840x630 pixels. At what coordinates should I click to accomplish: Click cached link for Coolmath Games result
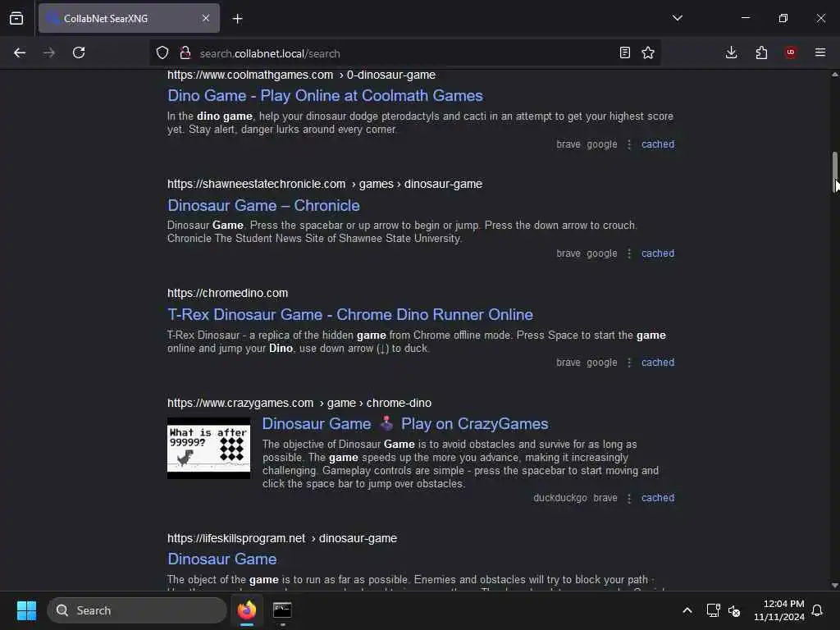658,144
